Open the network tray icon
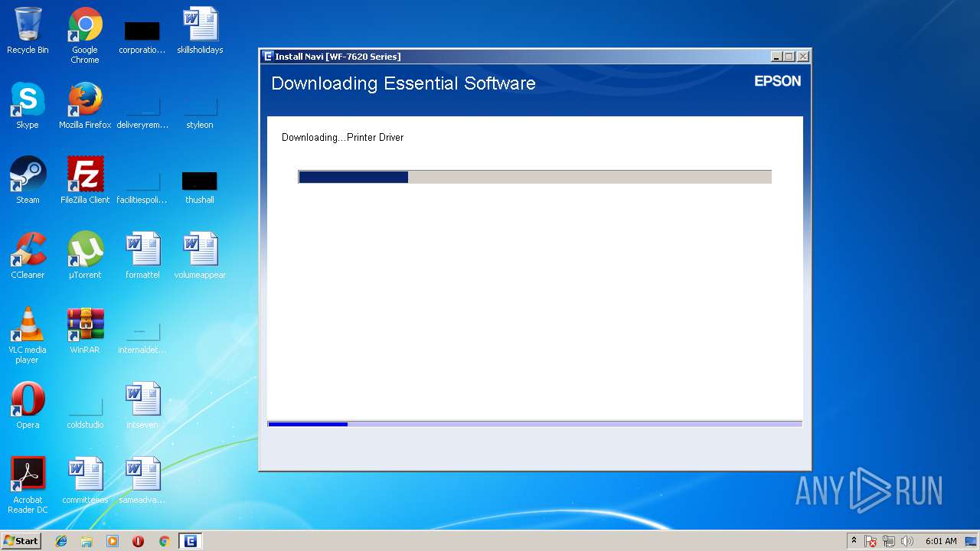980x551 pixels. (889, 541)
